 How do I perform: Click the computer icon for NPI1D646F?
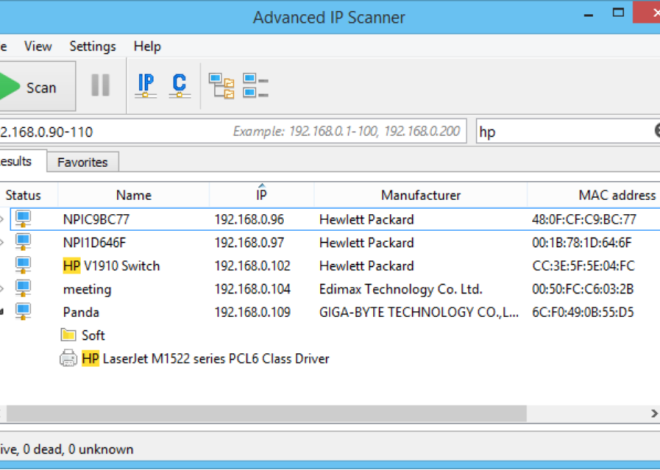(23, 242)
